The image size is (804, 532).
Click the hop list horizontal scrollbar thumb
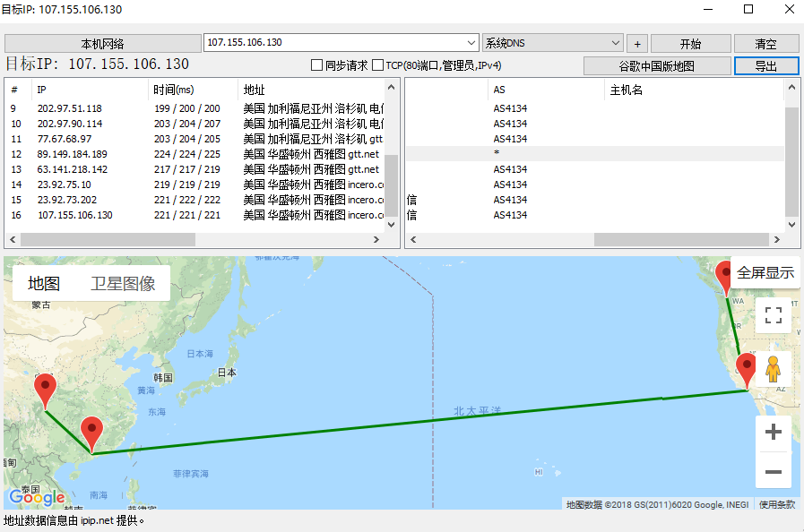tap(108, 239)
